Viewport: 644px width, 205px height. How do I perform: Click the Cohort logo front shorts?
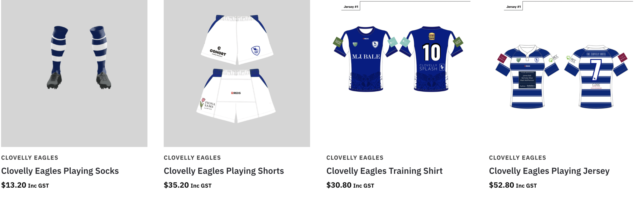pos(237,40)
